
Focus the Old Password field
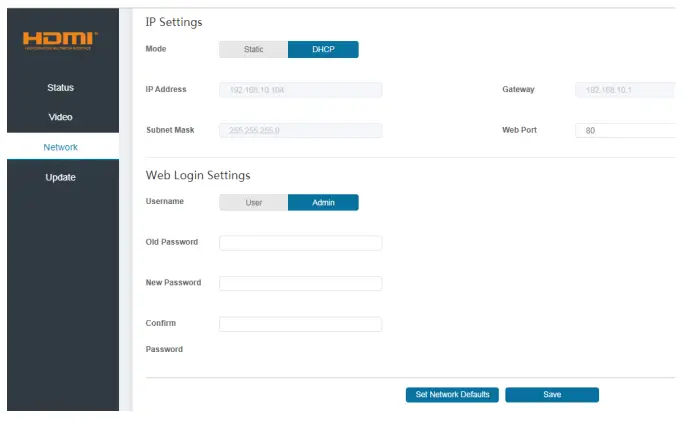point(300,243)
